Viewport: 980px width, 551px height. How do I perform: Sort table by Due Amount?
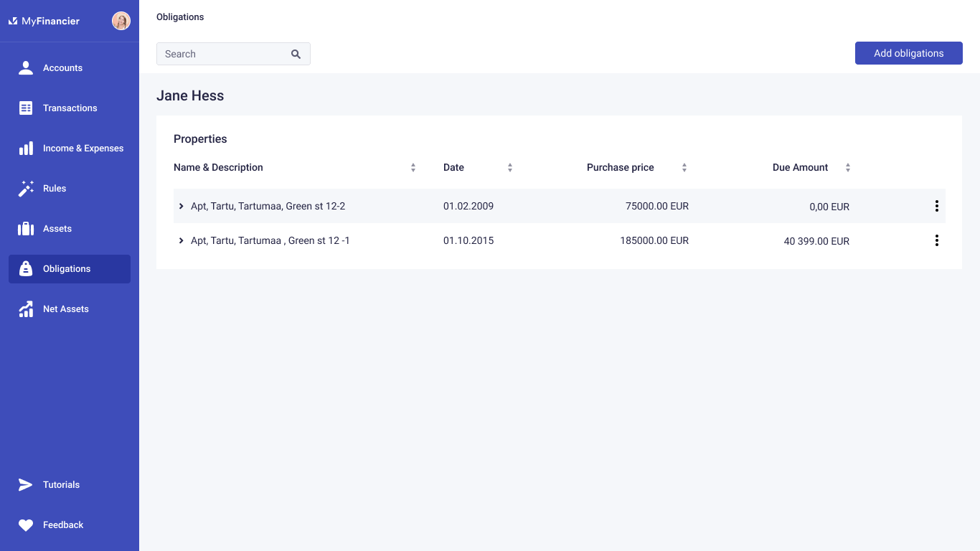[848, 168]
